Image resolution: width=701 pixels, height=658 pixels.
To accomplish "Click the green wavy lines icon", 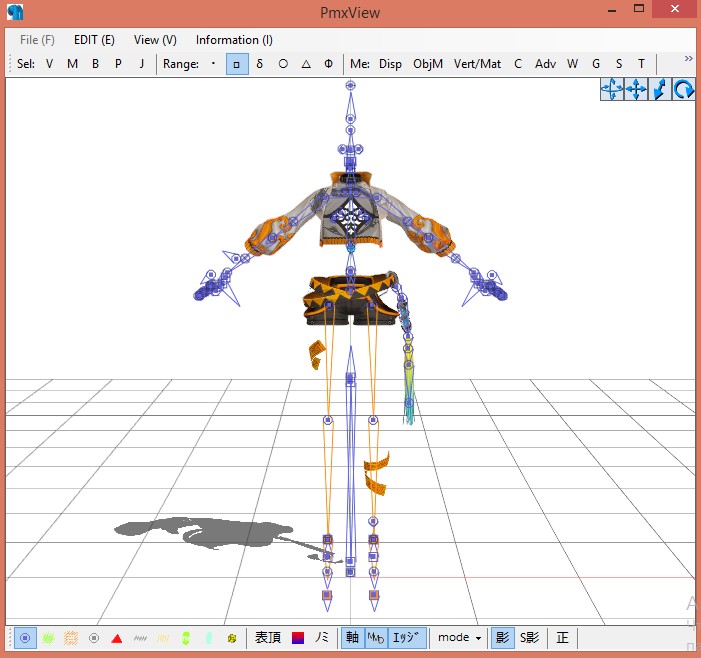I will click(48, 638).
